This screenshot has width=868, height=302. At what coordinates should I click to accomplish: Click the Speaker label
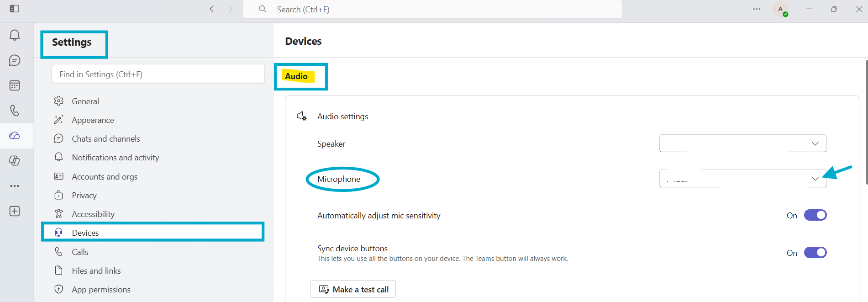[331, 144]
